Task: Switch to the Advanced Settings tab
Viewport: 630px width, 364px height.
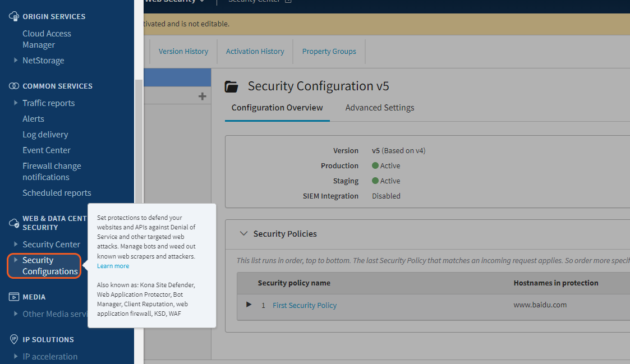Action: pyautogui.click(x=380, y=108)
